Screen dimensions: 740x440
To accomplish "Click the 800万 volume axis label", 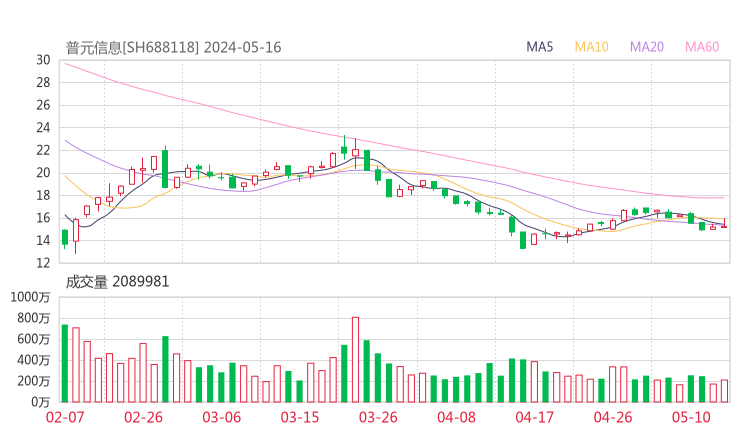I will 34,318.
